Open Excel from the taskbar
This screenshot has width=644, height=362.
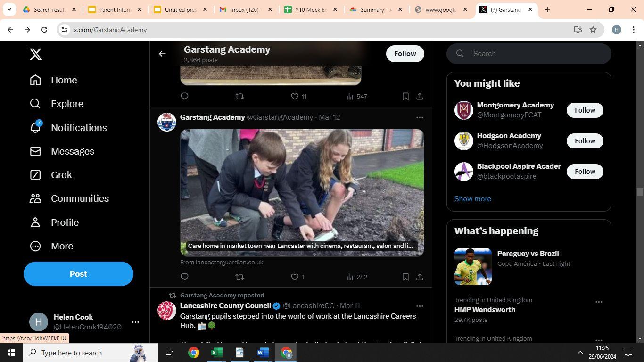[x=217, y=353]
